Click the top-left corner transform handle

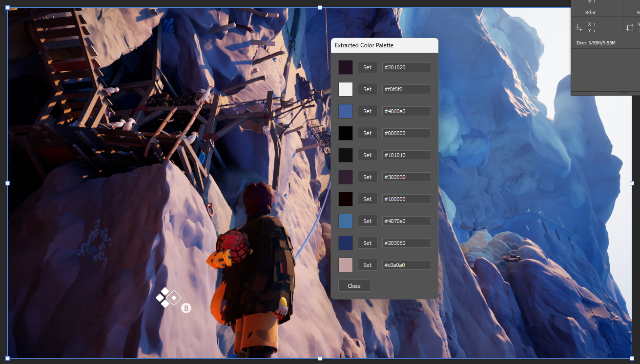[7, 7]
